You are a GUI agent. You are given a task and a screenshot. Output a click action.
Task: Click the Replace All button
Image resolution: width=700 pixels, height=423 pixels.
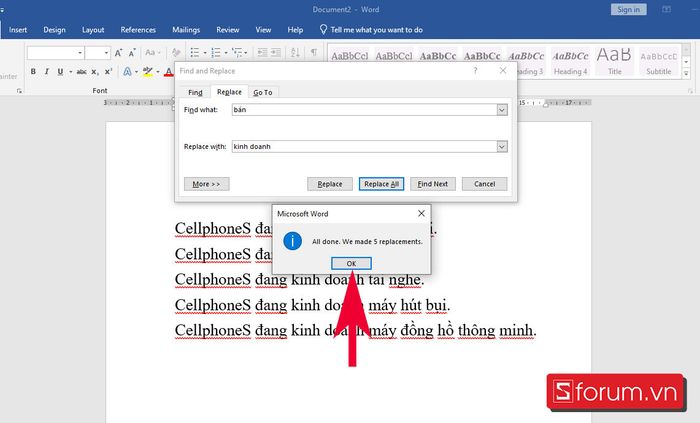[x=382, y=184]
